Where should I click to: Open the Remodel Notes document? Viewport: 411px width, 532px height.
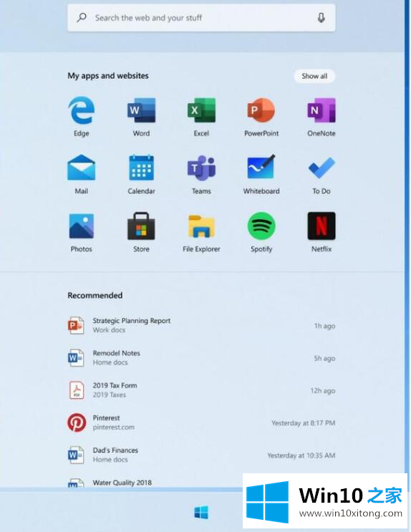201,358
